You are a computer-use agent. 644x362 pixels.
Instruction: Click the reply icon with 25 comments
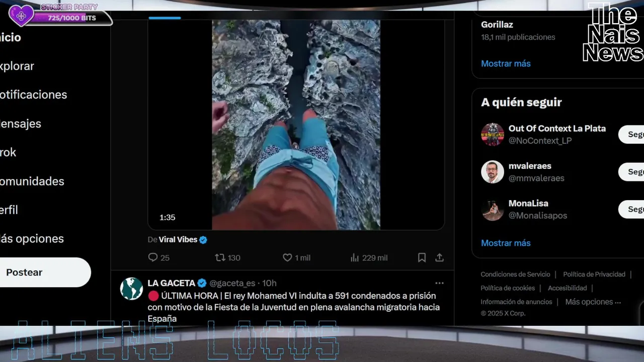click(153, 257)
